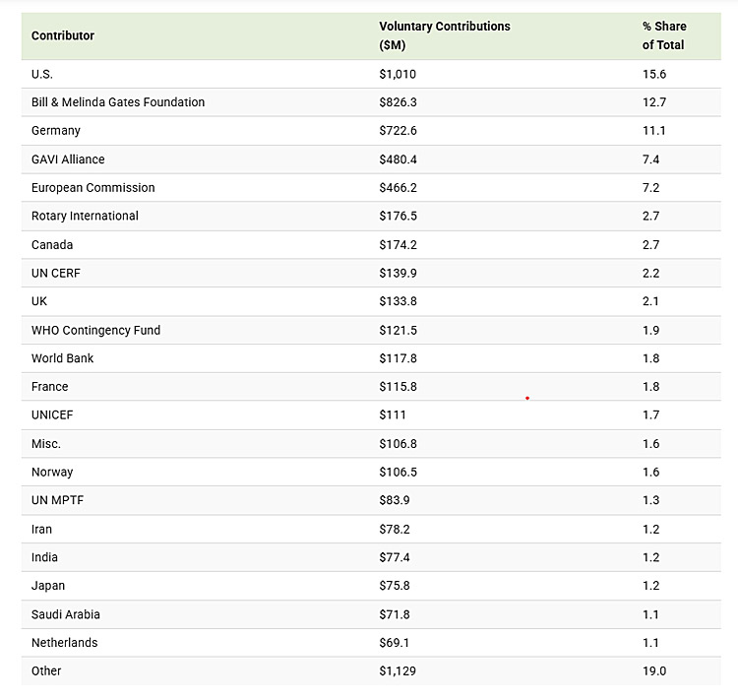738x700 pixels.
Task: Click the UN MPTF contributor cell
Action: click(x=58, y=500)
